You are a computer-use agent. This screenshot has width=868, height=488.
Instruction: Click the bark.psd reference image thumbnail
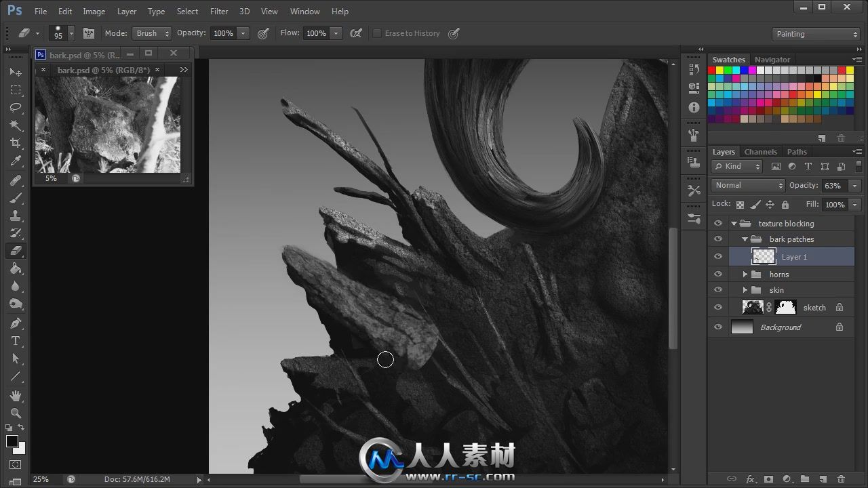108,125
